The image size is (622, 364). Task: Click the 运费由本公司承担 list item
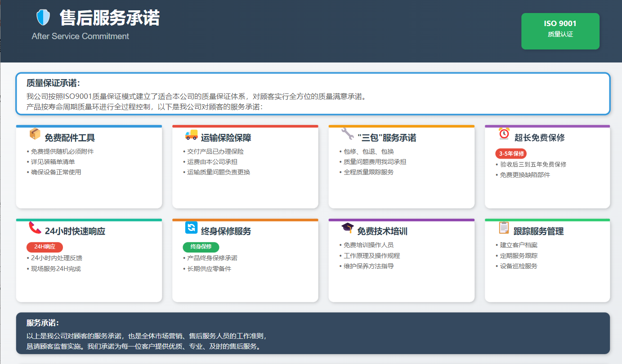[x=212, y=162]
